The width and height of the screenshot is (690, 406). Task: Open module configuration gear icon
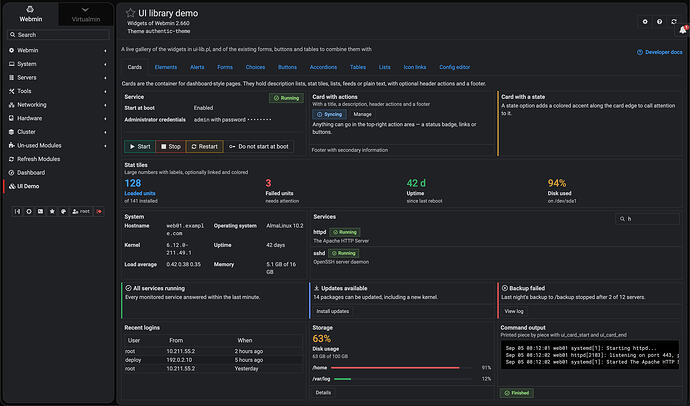click(x=645, y=22)
